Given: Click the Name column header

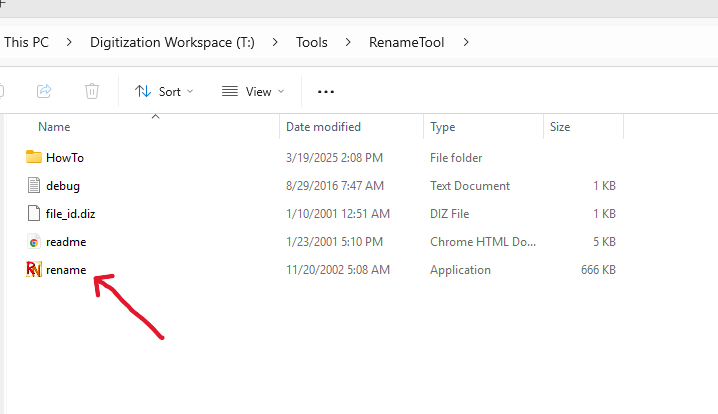Looking at the screenshot, I should pyautogui.click(x=54, y=127).
